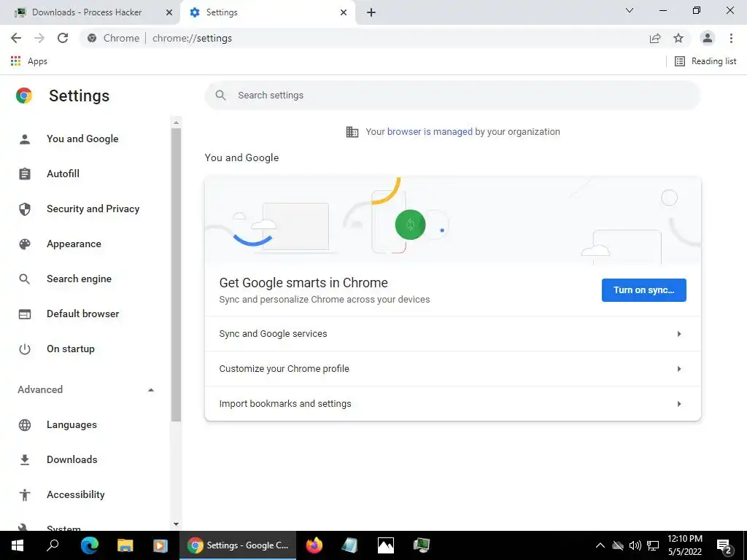
Task: Open Chrome's three-dot menu
Action: (x=731, y=38)
